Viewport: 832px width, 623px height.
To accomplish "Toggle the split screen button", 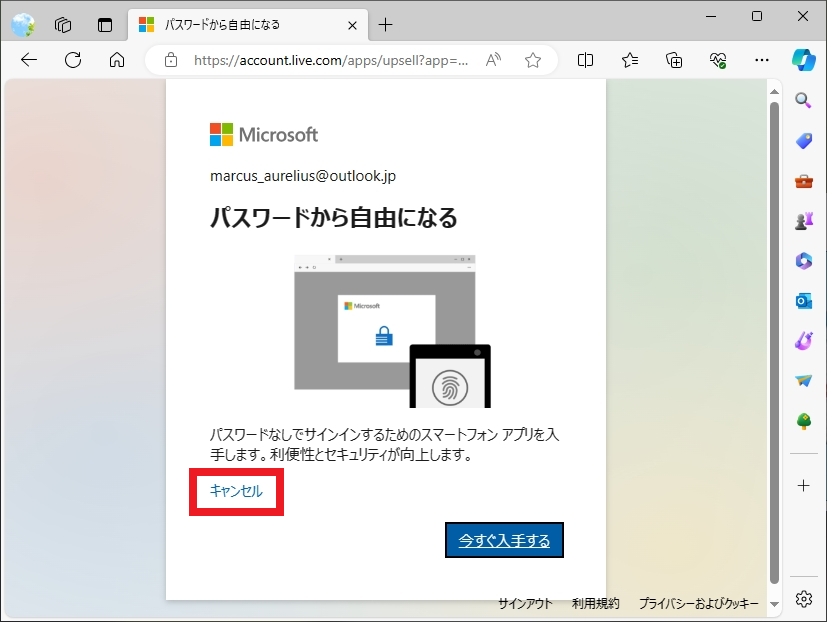I will click(586, 60).
